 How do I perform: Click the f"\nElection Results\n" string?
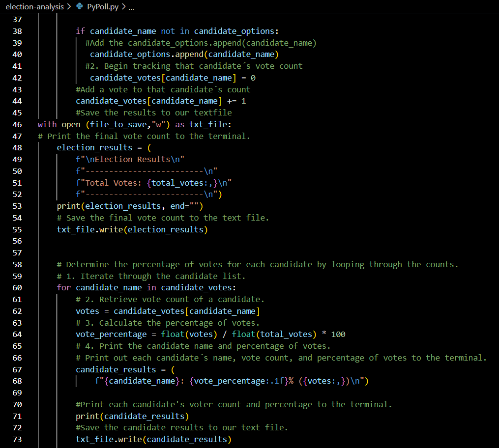(x=130, y=159)
